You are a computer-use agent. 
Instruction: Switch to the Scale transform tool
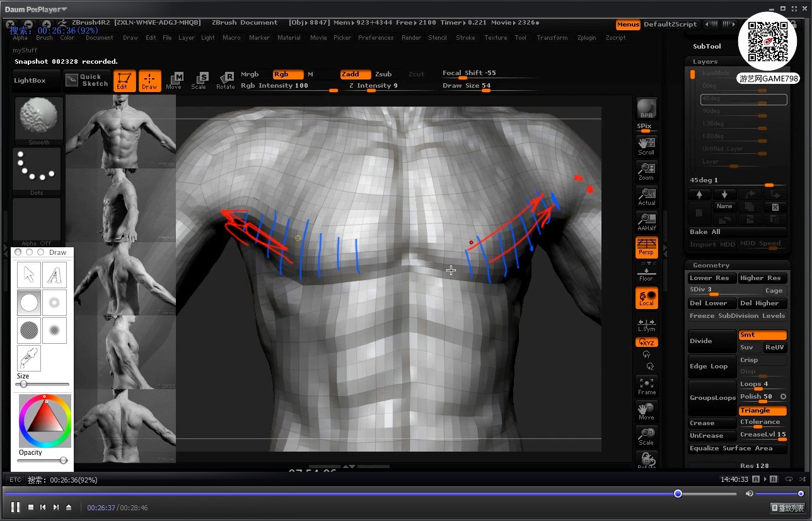tap(199, 81)
